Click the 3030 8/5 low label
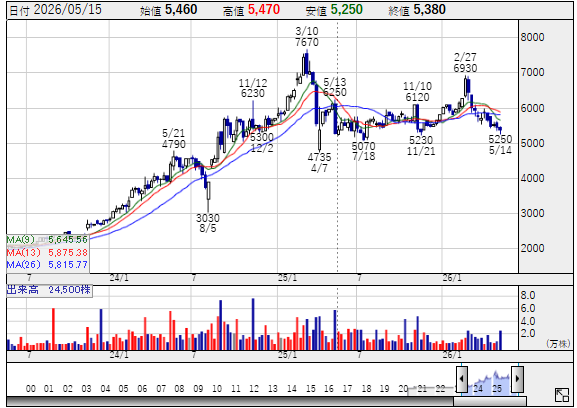The width and height of the screenshot is (577, 408). (x=208, y=223)
